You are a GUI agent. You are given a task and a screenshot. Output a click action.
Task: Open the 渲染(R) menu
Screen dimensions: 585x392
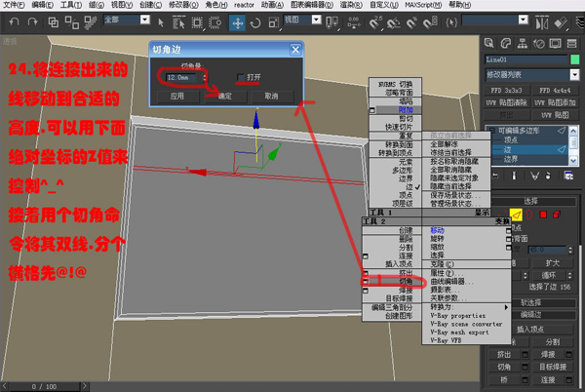pyautogui.click(x=351, y=5)
